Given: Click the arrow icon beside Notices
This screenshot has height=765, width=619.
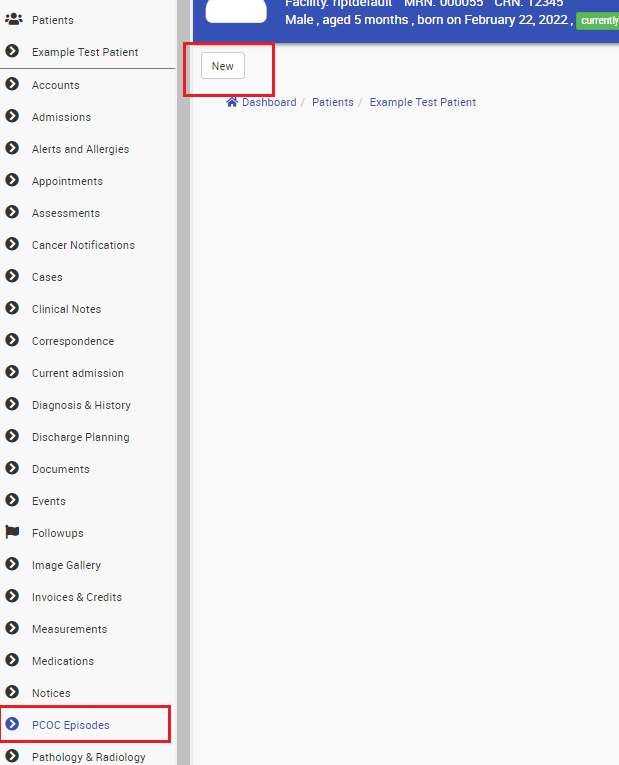Looking at the screenshot, I should (x=12, y=692).
